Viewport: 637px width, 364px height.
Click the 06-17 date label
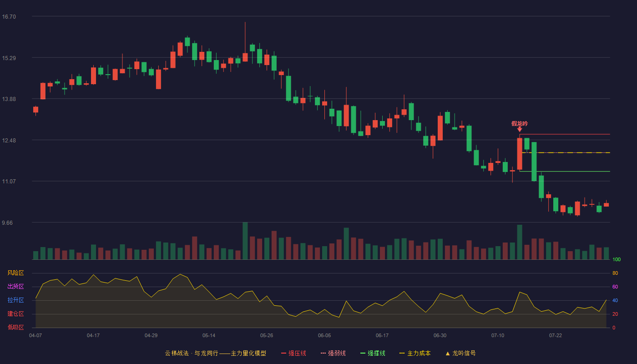coord(382,335)
